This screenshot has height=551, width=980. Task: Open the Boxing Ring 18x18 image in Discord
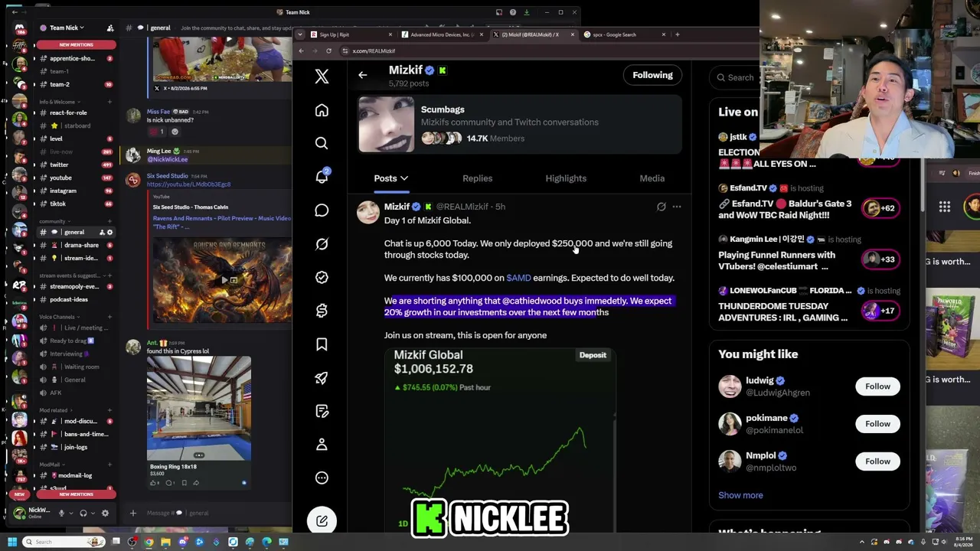coord(199,408)
